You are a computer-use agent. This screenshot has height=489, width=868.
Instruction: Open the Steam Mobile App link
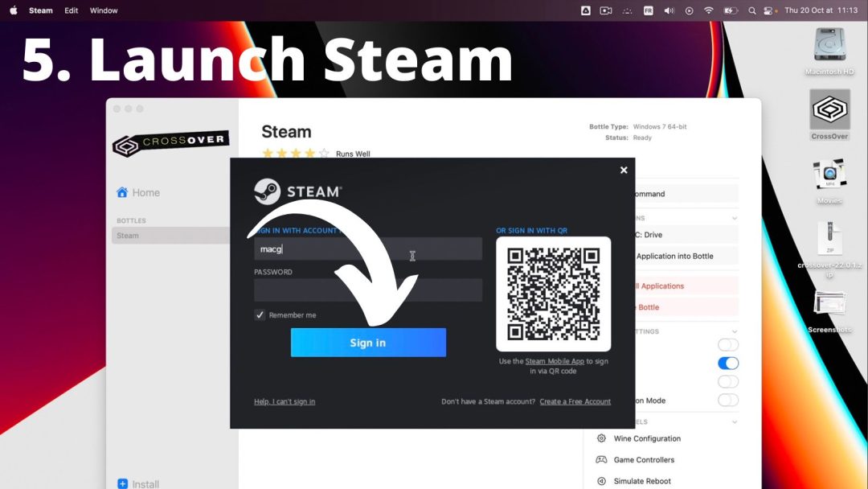click(554, 361)
